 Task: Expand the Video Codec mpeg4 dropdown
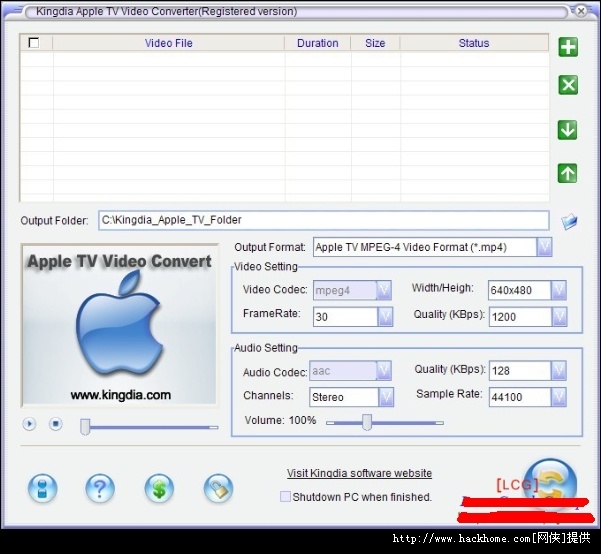[x=384, y=290]
